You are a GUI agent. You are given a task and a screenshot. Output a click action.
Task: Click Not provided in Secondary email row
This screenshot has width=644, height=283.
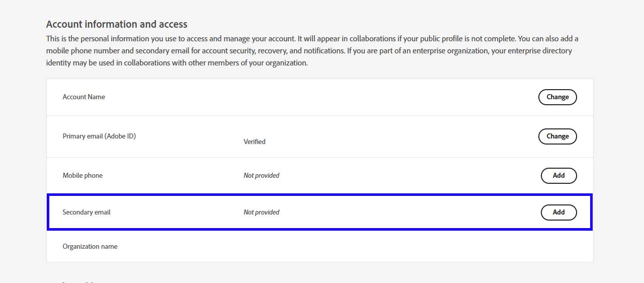[261, 213]
